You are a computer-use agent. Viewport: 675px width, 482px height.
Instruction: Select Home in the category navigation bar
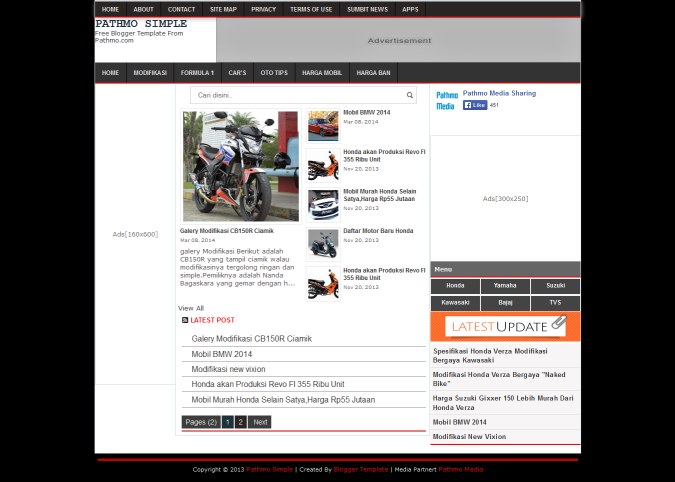pyautogui.click(x=110, y=73)
